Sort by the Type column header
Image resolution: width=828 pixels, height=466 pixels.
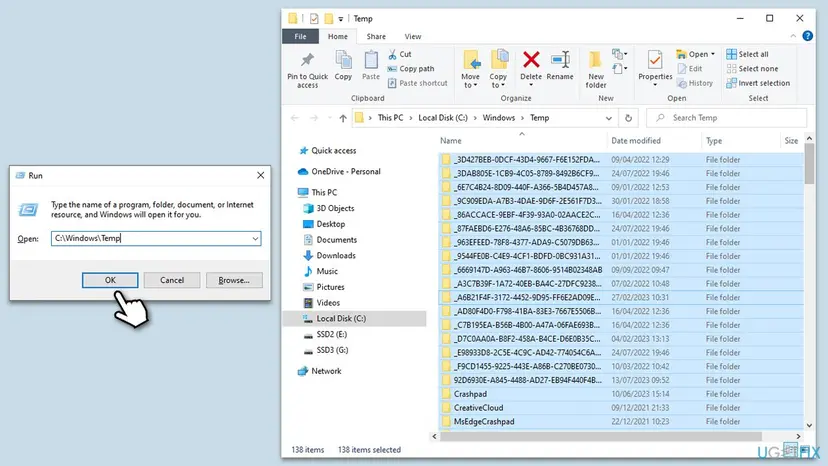click(x=714, y=141)
